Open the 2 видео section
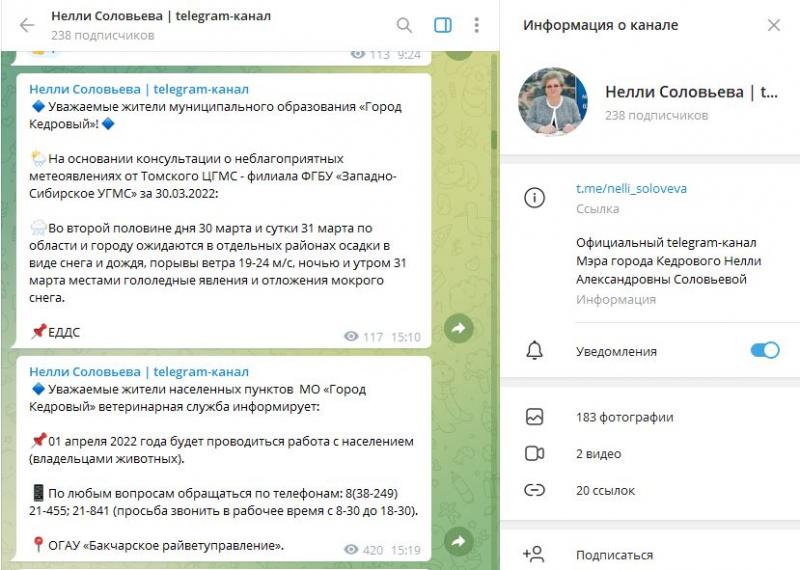The image size is (800, 570). [x=649, y=454]
